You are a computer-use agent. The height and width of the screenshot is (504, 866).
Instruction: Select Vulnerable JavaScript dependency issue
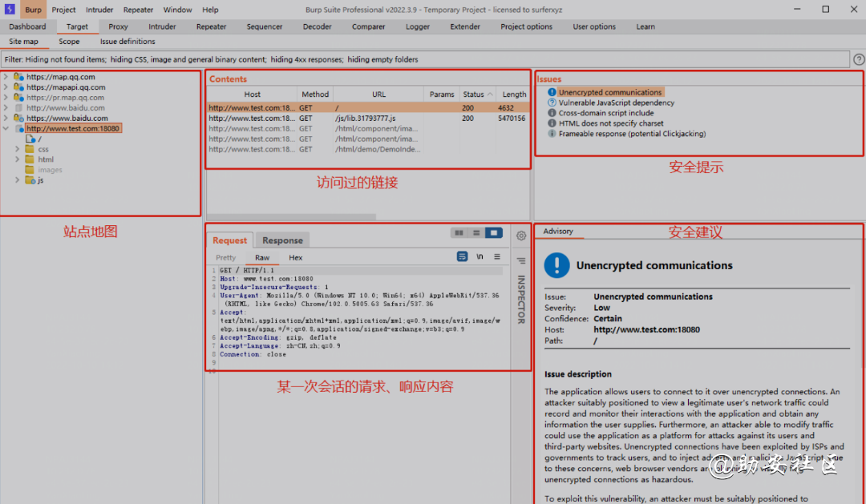coord(616,103)
